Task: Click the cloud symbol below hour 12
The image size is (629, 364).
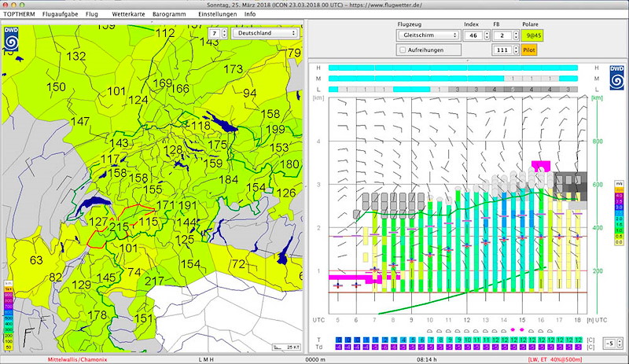Action: (466, 332)
